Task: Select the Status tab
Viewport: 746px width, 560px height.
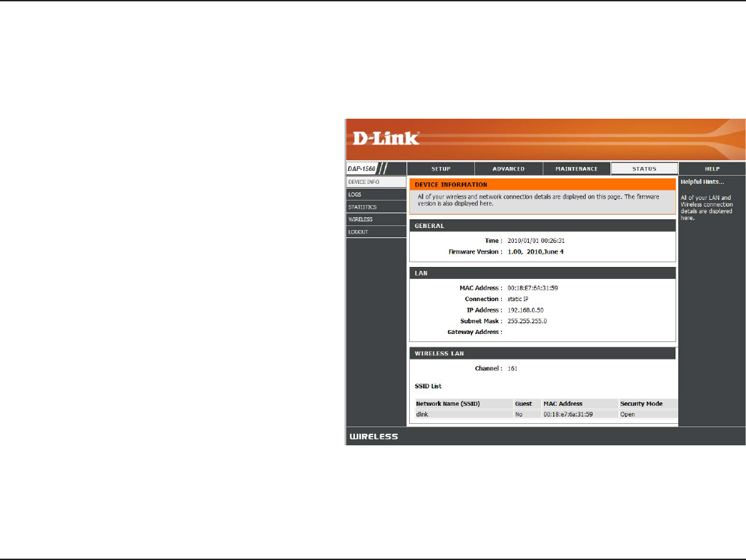Action: coord(644,169)
